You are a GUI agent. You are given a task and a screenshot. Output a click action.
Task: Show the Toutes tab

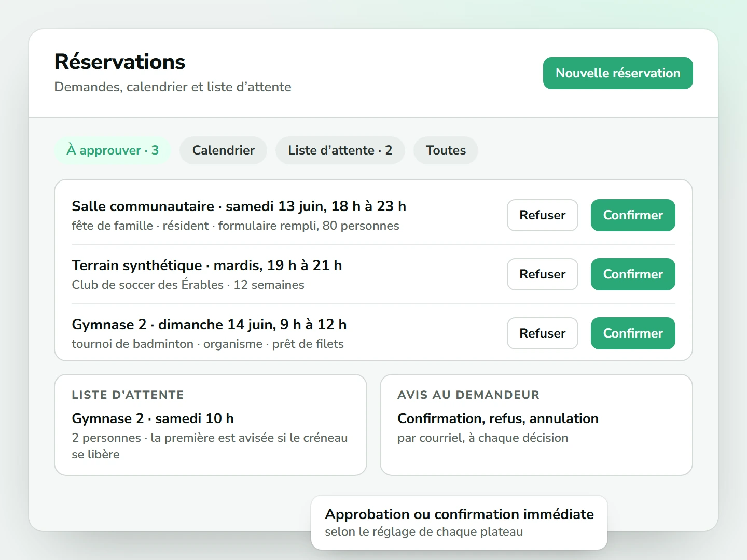coord(446,150)
